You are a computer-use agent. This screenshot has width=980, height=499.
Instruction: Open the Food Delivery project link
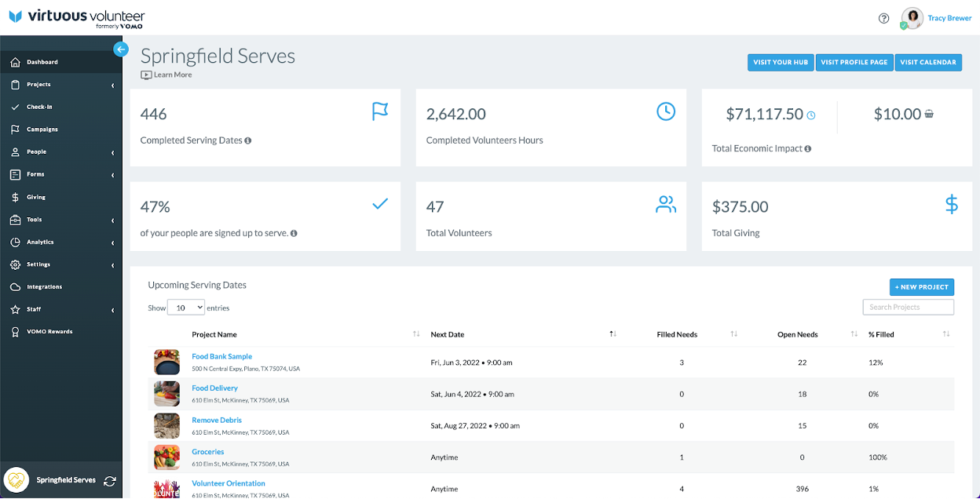(x=215, y=388)
